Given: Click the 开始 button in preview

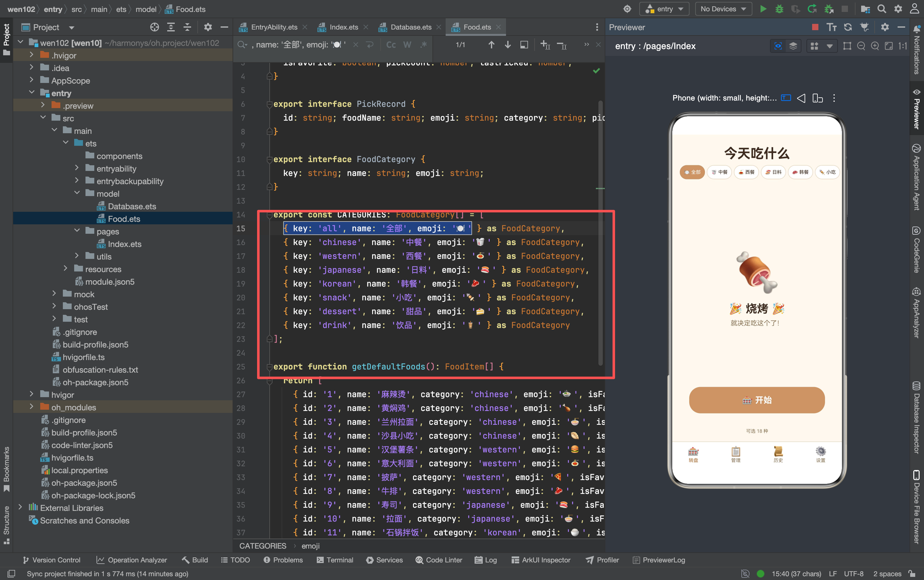Looking at the screenshot, I should point(756,400).
